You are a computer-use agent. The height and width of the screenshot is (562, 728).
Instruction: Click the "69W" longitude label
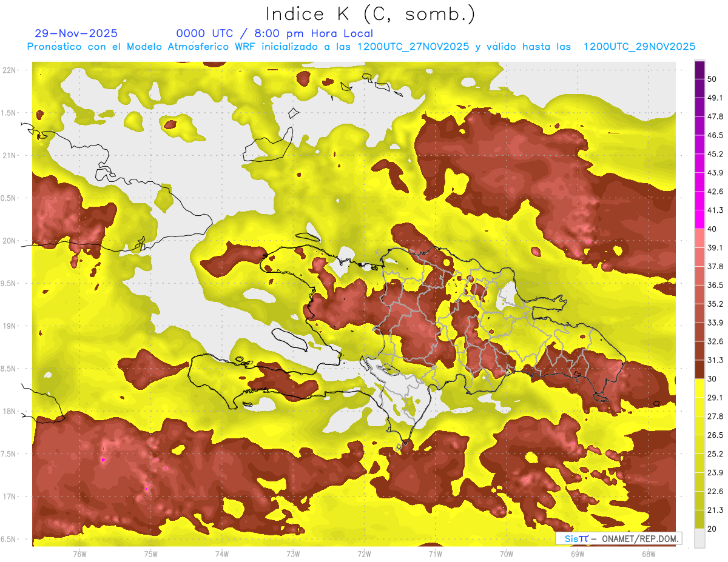click(578, 554)
